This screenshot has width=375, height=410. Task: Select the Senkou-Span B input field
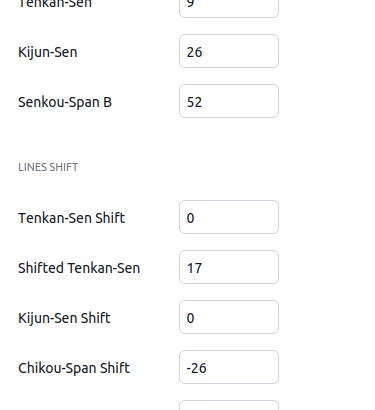point(229,101)
